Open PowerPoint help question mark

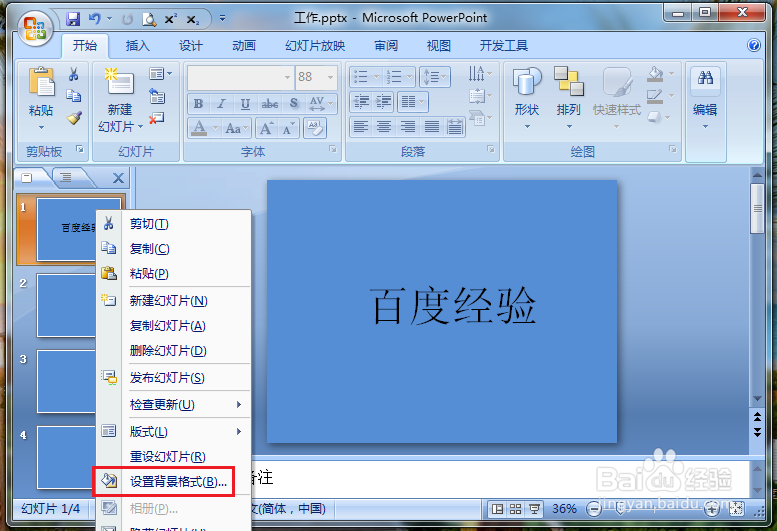[754, 46]
